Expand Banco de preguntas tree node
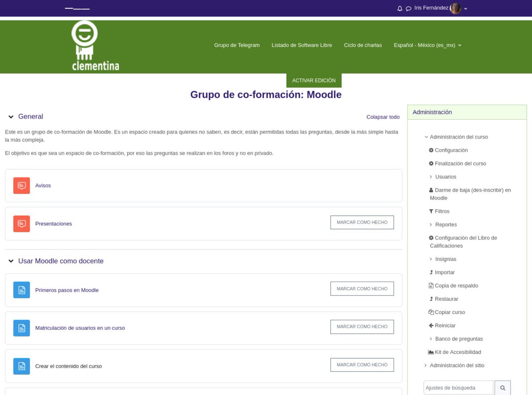 pos(431,339)
